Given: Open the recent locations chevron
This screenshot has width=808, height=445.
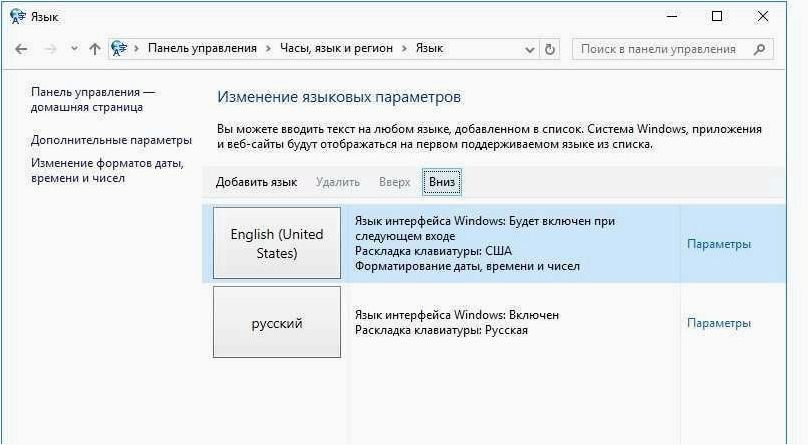Looking at the screenshot, I should [x=75, y=49].
